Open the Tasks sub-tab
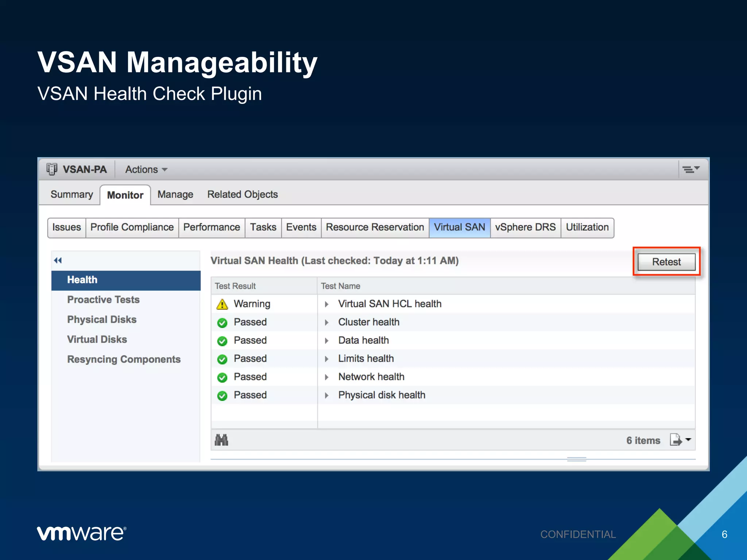Screen dimensions: 747x560 [x=263, y=227]
